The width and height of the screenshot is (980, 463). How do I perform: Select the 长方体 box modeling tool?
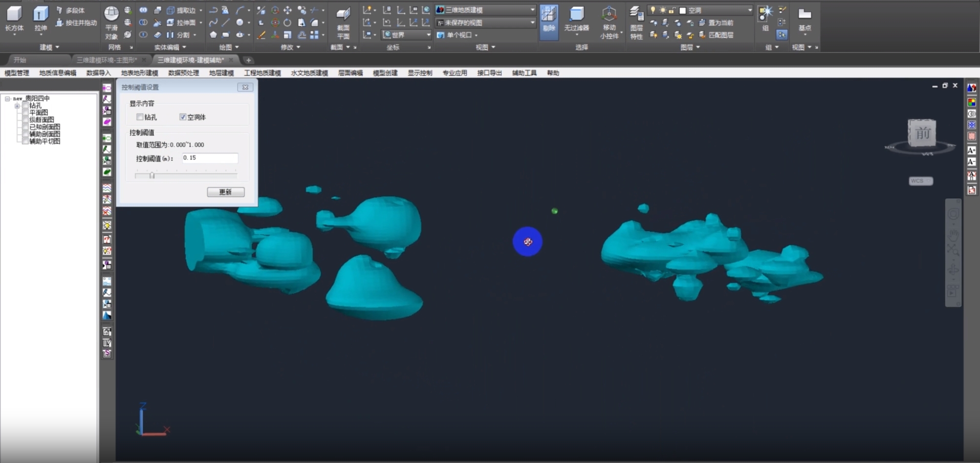[14, 19]
